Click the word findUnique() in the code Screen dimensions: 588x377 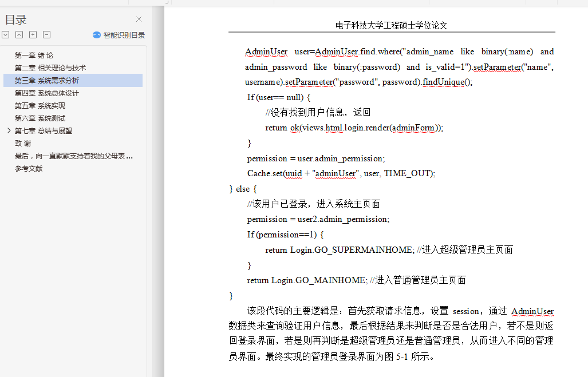[447, 82]
